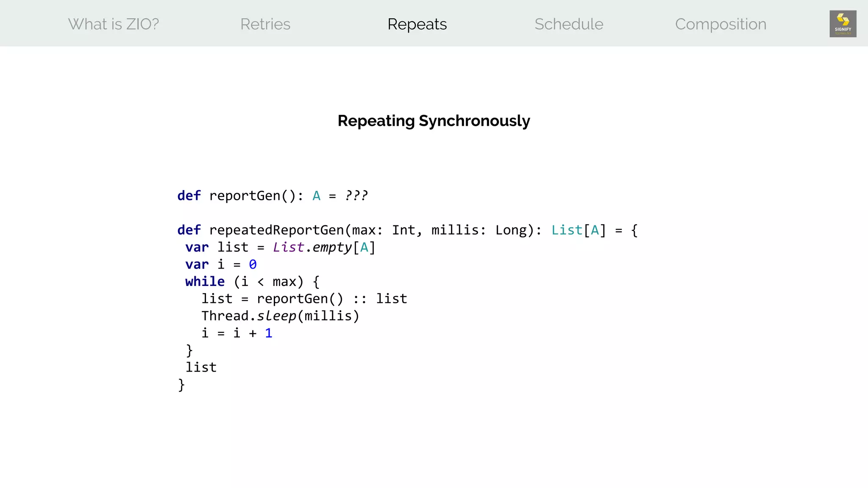Click the "List[A]" return type text
This screenshot has height=488, width=868.
click(579, 230)
